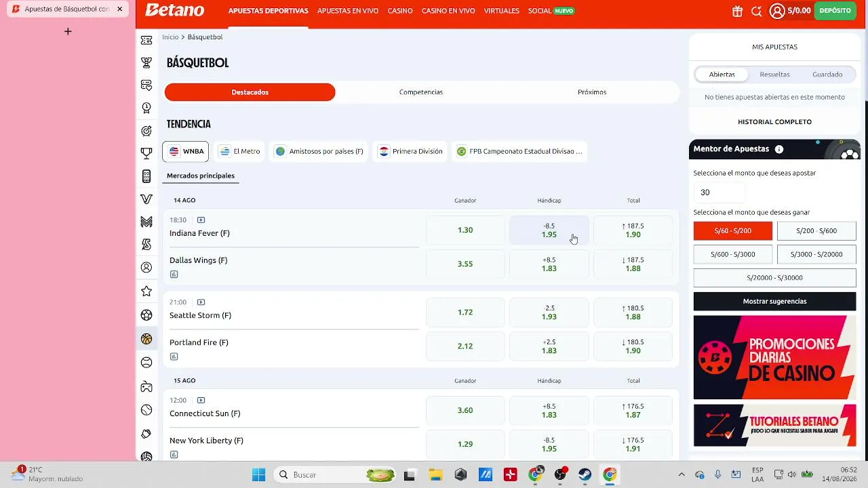
Task: Select the WNBA trending league chip
Action: pos(186,151)
